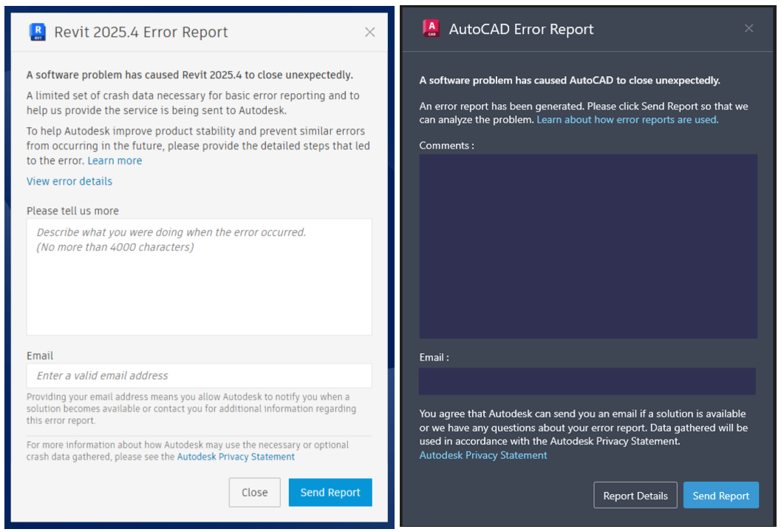Close the Revit 2025.4 Error Report dialog with the X

point(369,33)
